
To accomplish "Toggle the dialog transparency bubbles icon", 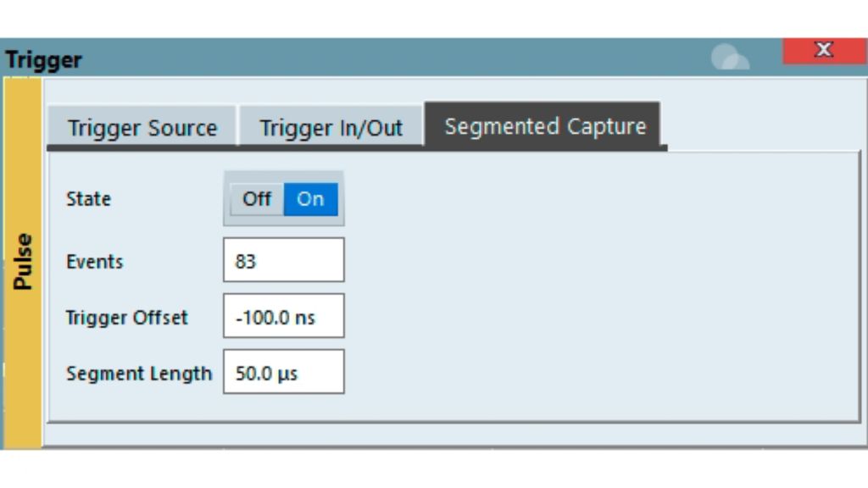I will pyautogui.click(x=729, y=58).
